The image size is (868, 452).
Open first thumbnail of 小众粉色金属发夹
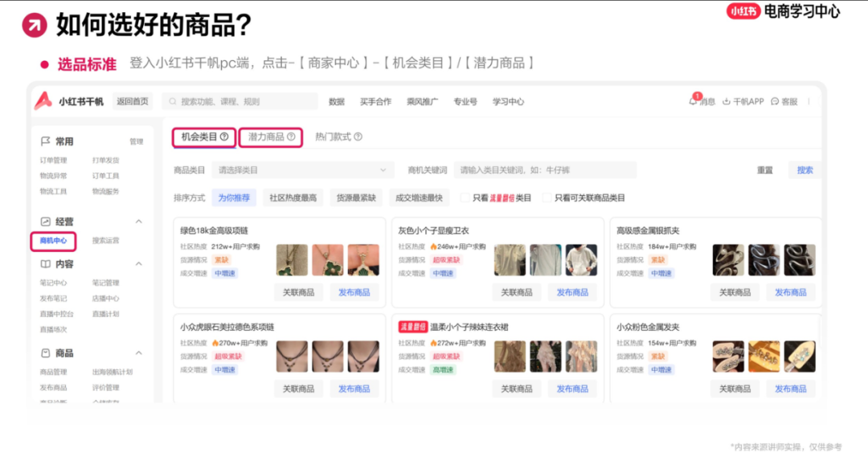click(x=728, y=356)
